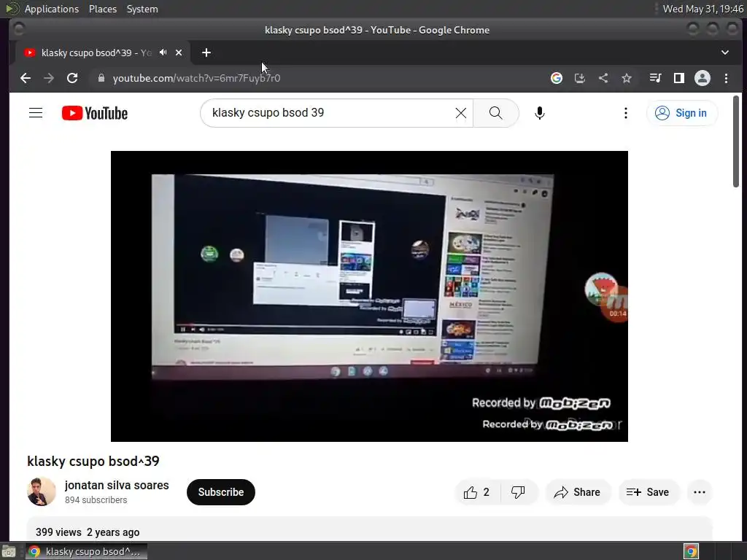Save the video to a playlist
Image resolution: width=747 pixels, height=560 pixels.
tap(648, 492)
